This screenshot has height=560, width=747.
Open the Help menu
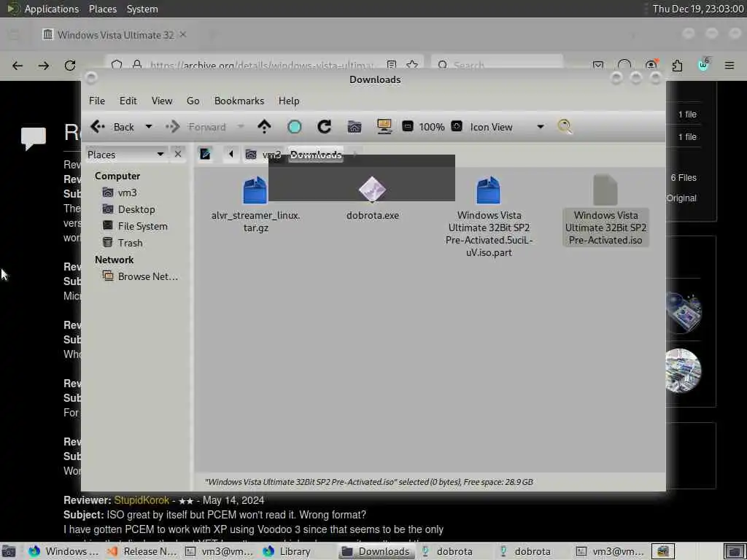tap(289, 101)
